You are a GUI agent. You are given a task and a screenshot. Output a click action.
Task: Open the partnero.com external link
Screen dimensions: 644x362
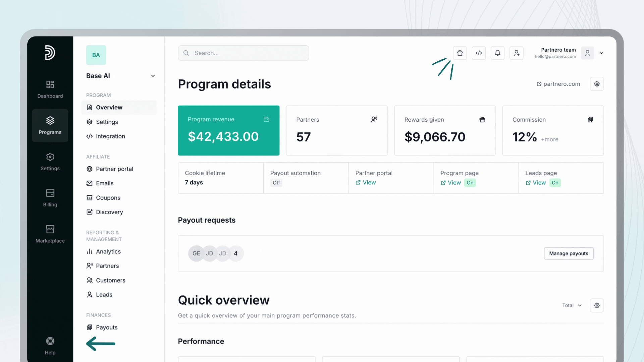click(558, 84)
